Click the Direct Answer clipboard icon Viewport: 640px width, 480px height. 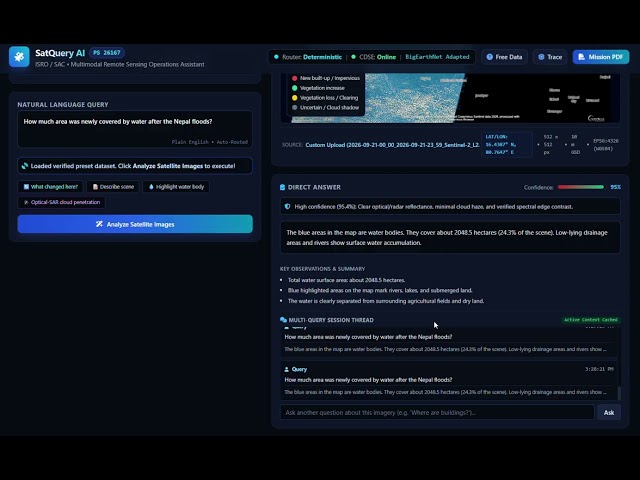point(282,187)
